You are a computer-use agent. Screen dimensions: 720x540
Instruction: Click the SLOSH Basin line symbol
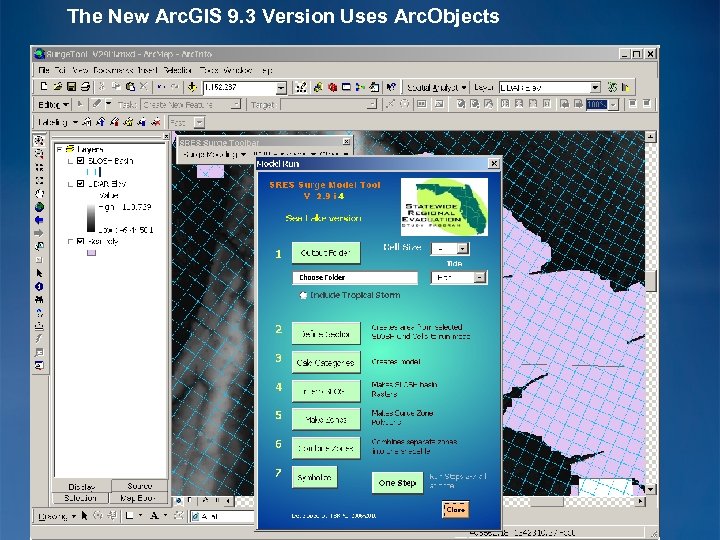point(94,172)
